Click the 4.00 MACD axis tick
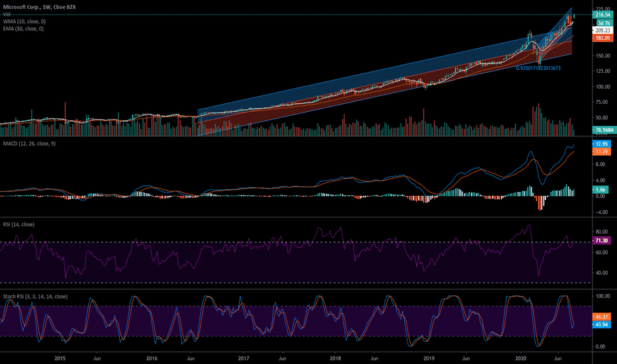 point(600,181)
